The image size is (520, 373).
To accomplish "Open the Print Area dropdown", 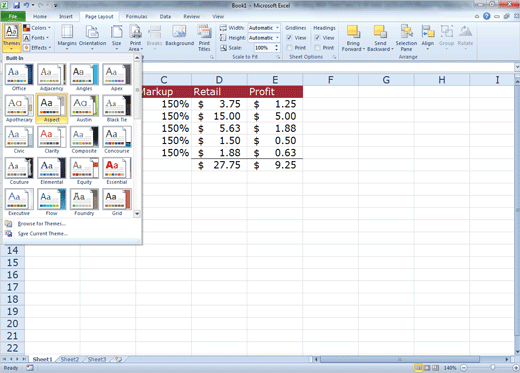I will 135,38.
